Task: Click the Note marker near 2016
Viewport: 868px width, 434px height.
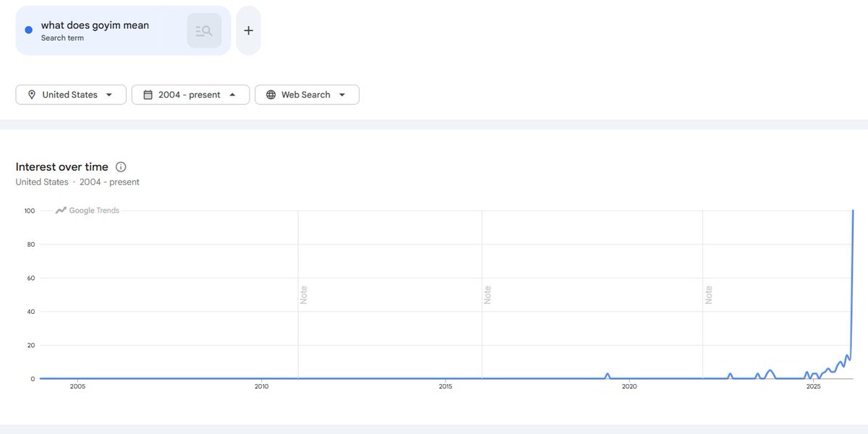Action: pyautogui.click(x=488, y=295)
